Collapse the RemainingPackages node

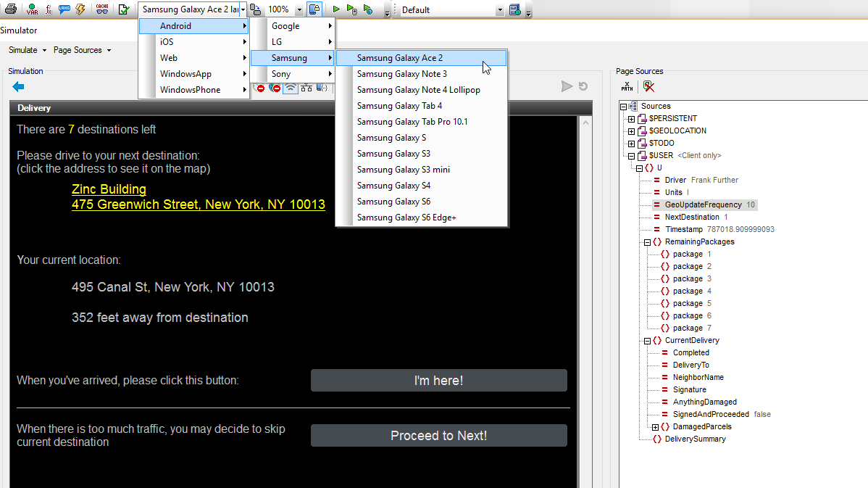pos(647,243)
